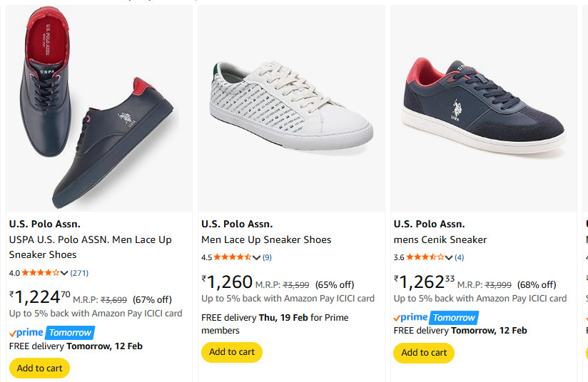588x382 pixels.
Task: Open the USPA Men Lace Up Sneaker Shoes title
Action: (x=90, y=247)
